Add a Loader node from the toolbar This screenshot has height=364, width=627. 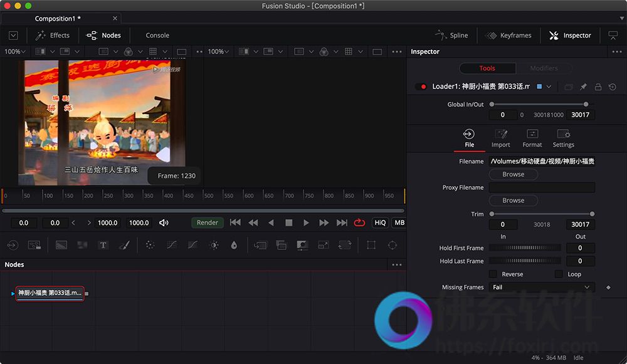point(13,245)
